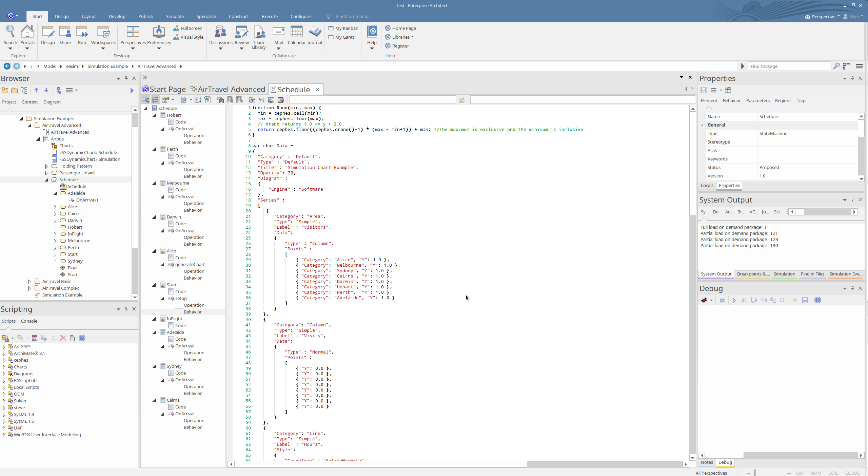Click the zoom slider in status bar

coord(755,473)
